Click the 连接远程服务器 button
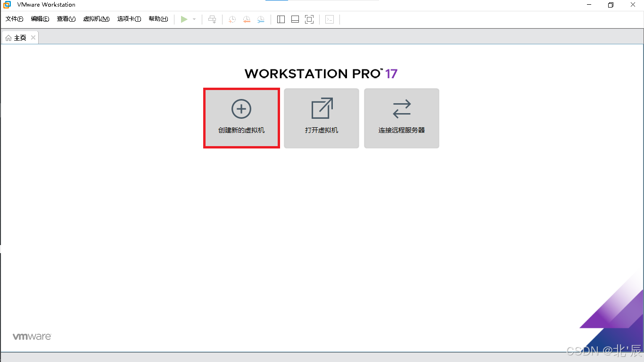This screenshot has height=362, width=644. point(402,118)
